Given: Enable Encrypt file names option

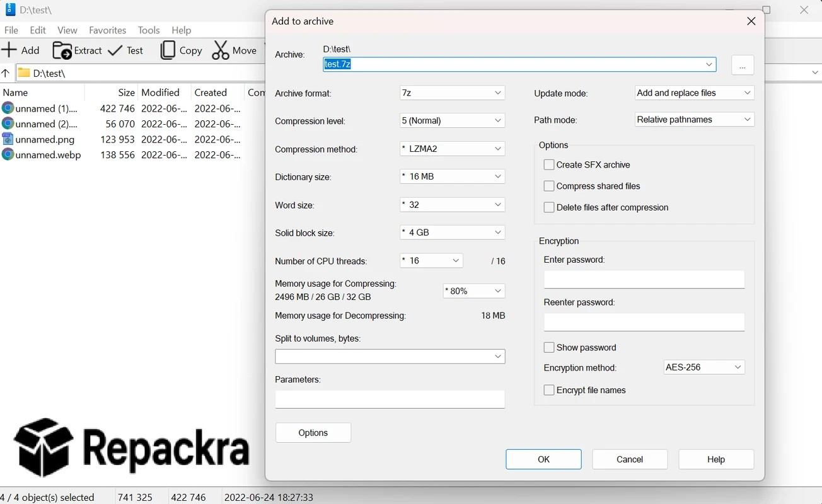Looking at the screenshot, I should pos(549,391).
